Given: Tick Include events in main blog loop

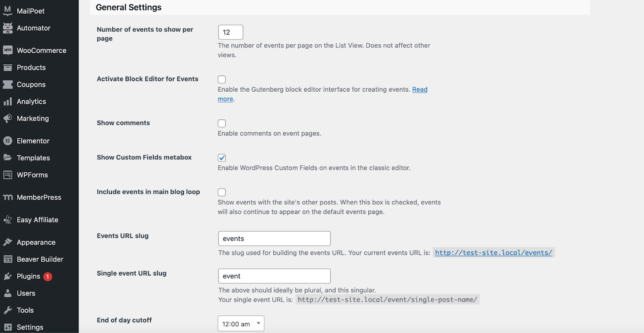Looking at the screenshot, I should click(x=222, y=193).
